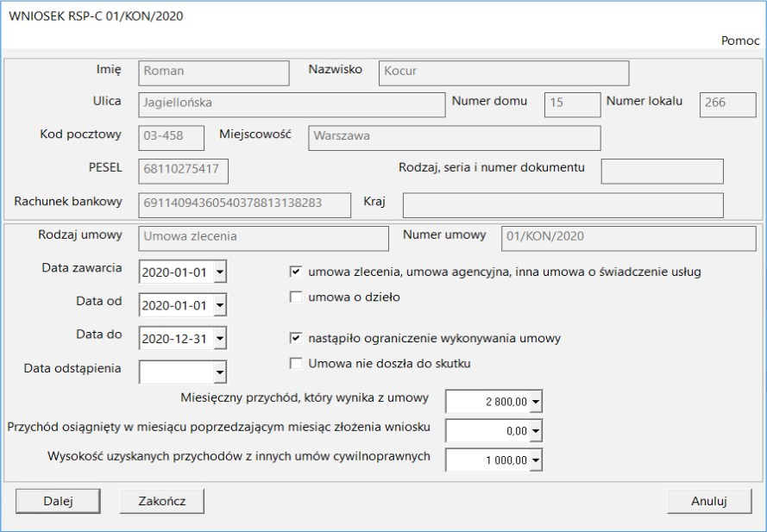
Task: Toggle 'nastąpiło ograniczenie wykonywania umowy' checkbox
Action: [x=296, y=339]
